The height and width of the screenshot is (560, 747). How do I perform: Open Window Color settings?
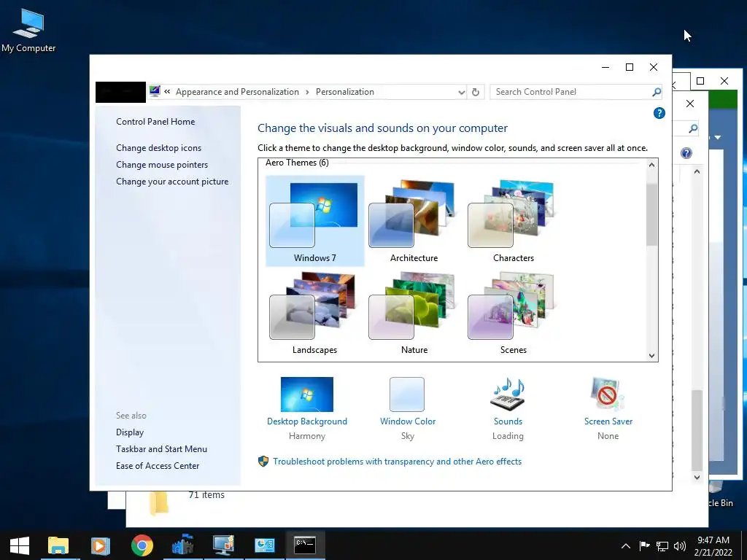pos(407,394)
